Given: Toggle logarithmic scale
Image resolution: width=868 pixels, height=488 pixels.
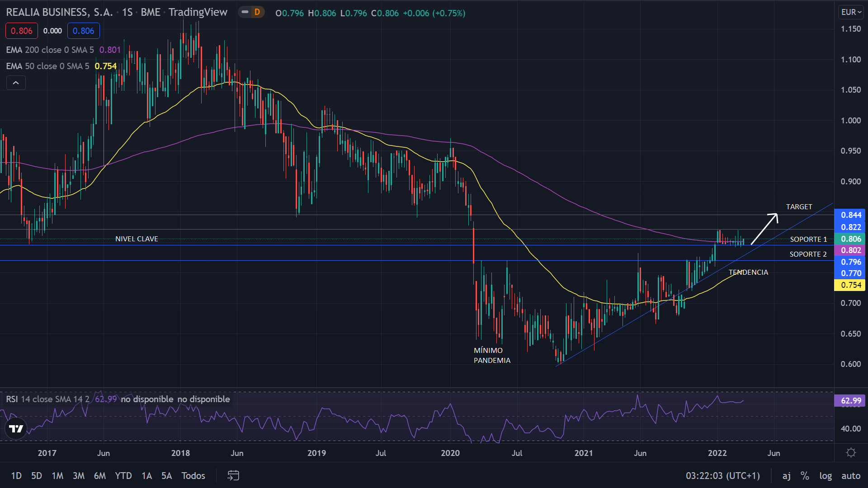Looking at the screenshot, I should [826, 475].
